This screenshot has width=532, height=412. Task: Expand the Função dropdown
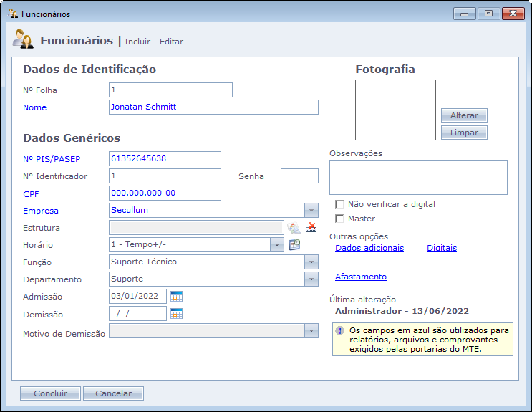311,262
